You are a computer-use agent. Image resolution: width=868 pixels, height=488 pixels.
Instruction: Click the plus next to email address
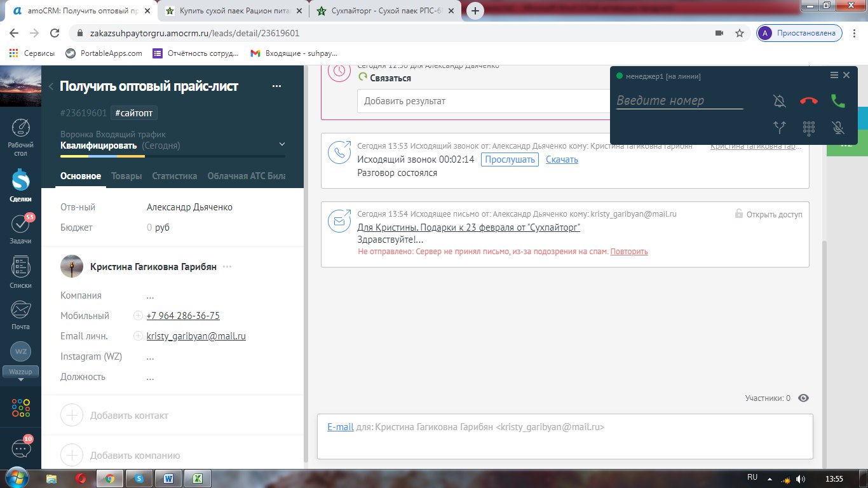(x=138, y=336)
